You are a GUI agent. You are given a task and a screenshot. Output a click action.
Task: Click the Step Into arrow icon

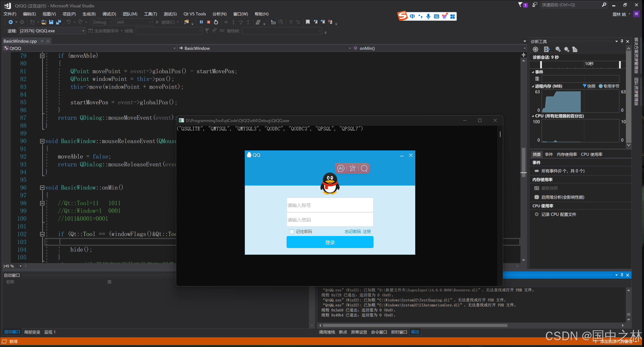point(233,22)
